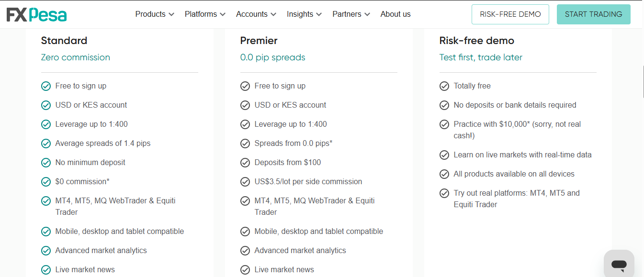644x277 pixels.
Task: Click the '0.0 pip spreads' subtitle
Action: point(273,57)
